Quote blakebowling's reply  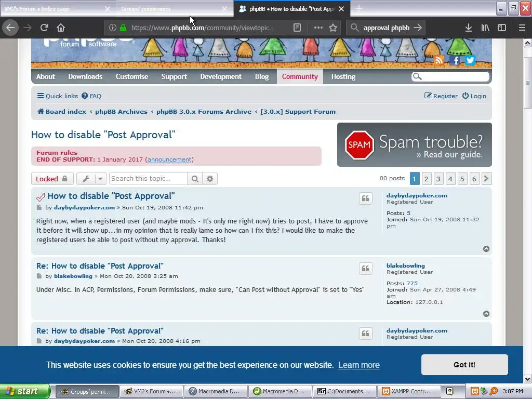365,269
